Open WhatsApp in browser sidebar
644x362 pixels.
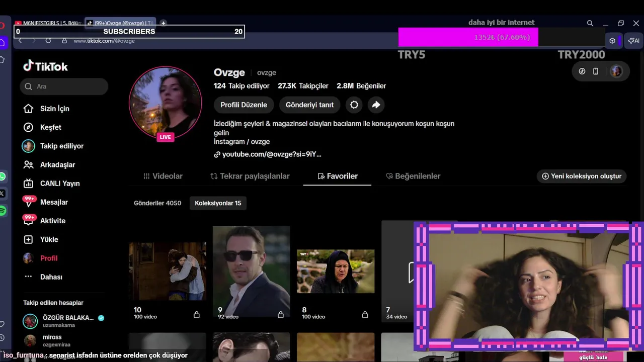tap(3, 176)
